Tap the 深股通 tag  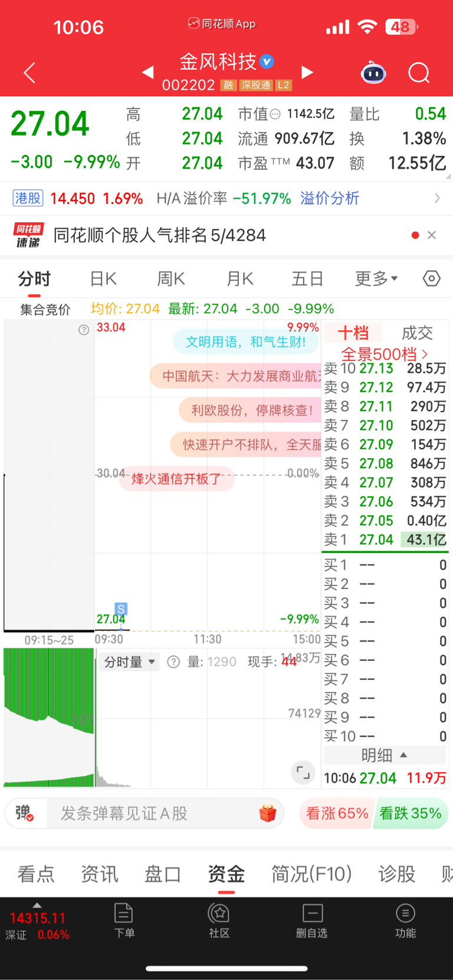(x=256, y=85)
